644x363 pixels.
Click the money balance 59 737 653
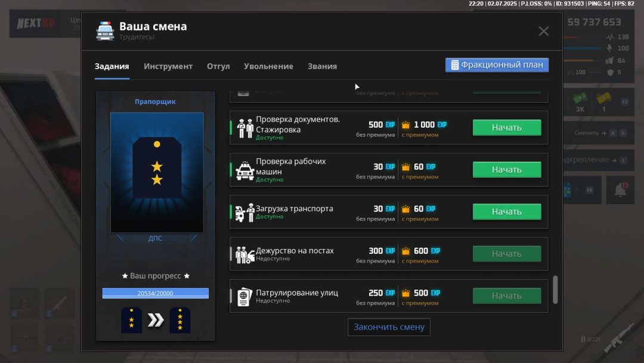pos(595,22)
